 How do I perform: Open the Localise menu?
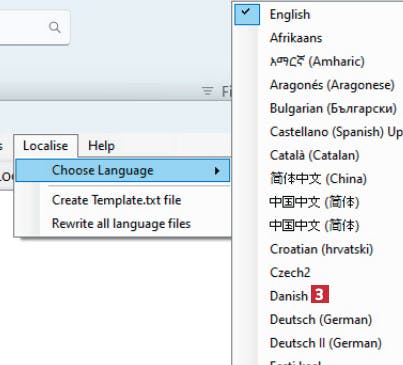pos(46,146)
